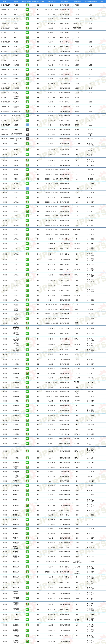Select engine code A 16 LES in Corsa row
Screen dimensions: 106x644
point(91,458)
